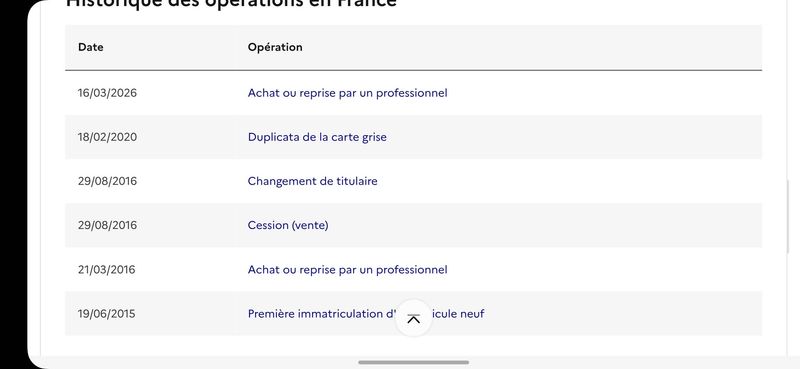Click the date beside Changement de titulaire
800x369 pixels.
(107, 181)
